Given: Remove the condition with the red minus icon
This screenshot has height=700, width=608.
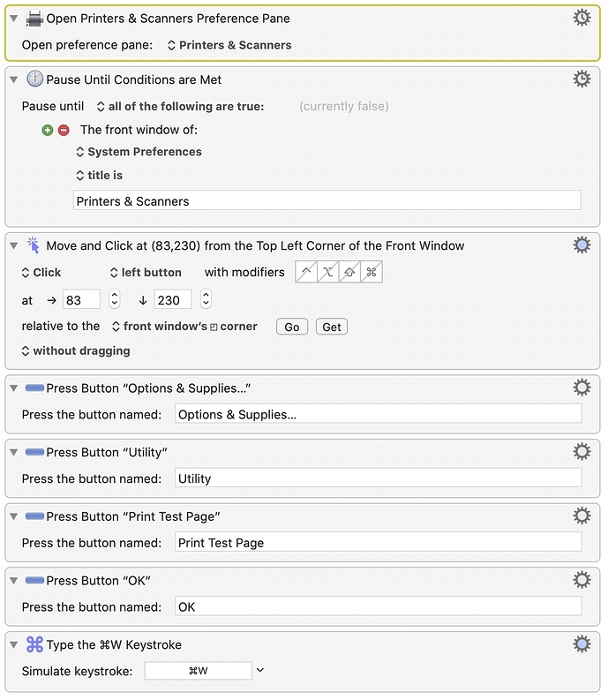Looking at the screenshot, I should click(x=64, y=130).
